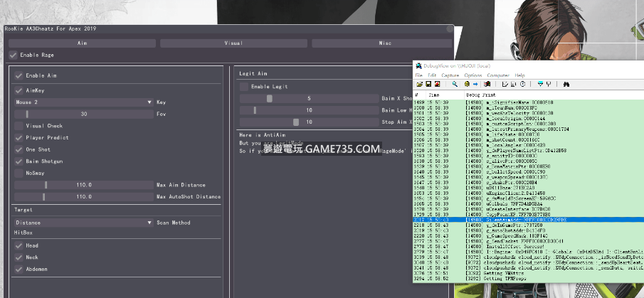Click the blue arrow toolbar icon in DebugView

coord(475,84)
